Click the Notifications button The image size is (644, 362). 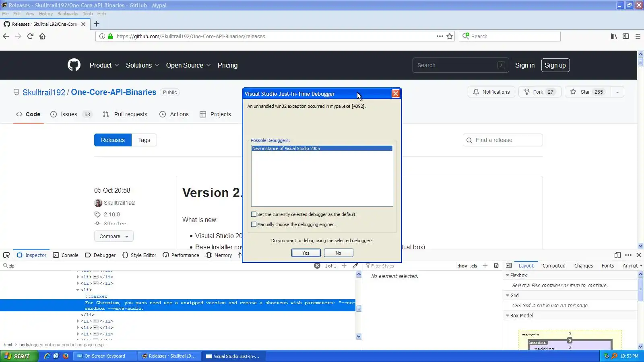point(491,92)
